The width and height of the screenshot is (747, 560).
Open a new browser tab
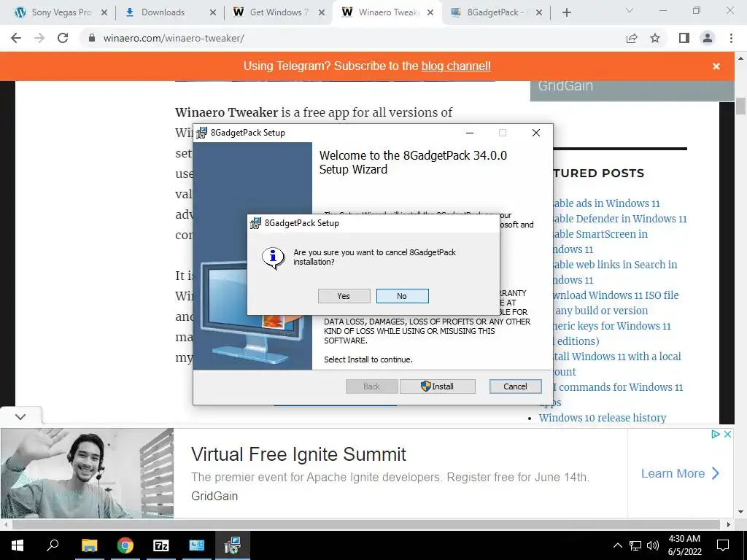566,13
